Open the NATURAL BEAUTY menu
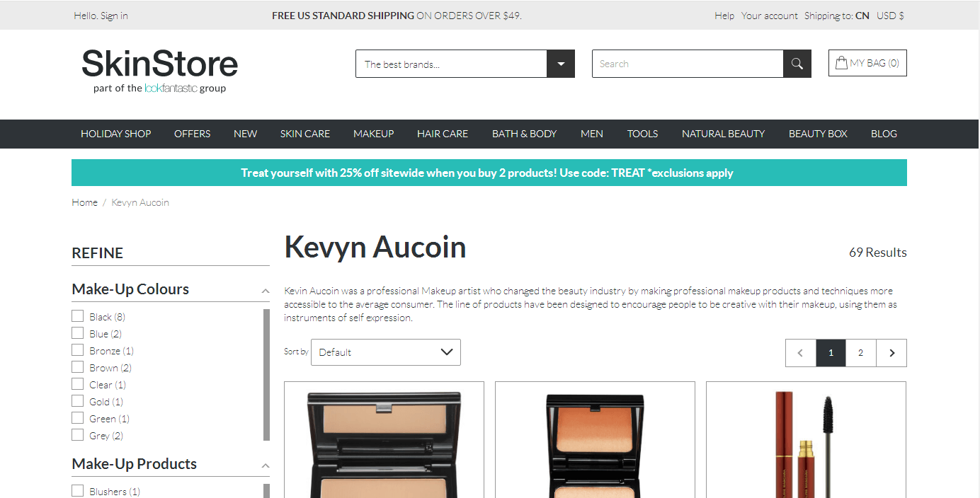 [724, 134]
